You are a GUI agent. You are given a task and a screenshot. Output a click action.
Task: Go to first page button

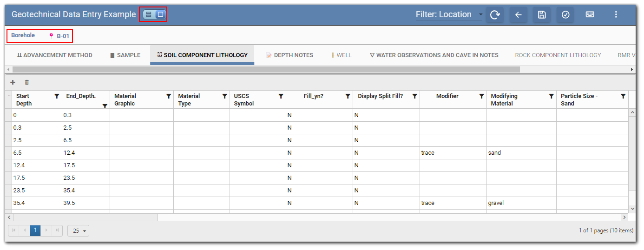[13, 230]
